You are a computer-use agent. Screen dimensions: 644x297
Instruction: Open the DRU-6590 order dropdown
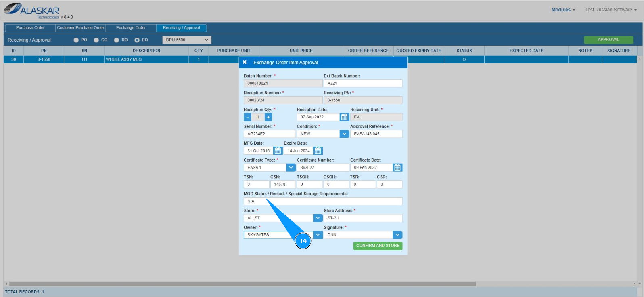point(187,40)
